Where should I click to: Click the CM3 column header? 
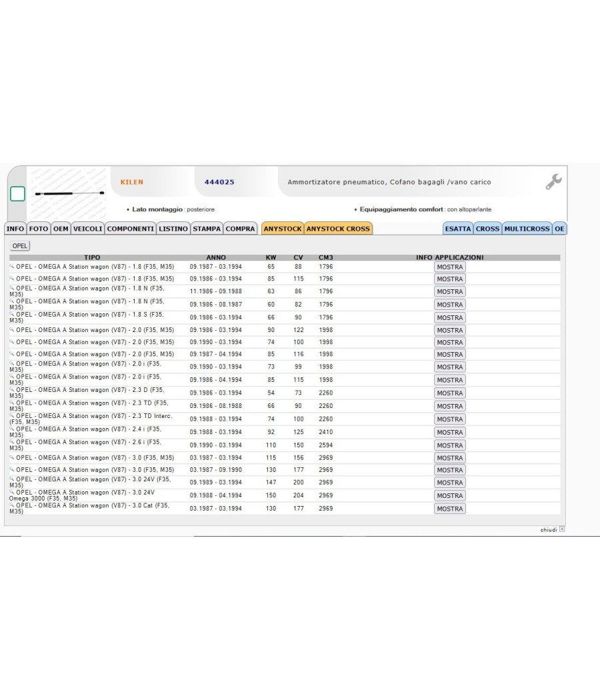point(326,257)
